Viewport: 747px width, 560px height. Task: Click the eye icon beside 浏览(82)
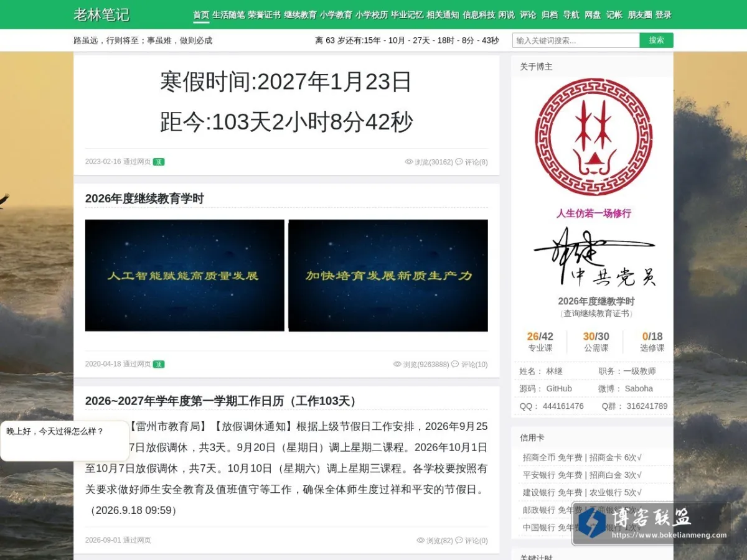[x=421, y=541]
